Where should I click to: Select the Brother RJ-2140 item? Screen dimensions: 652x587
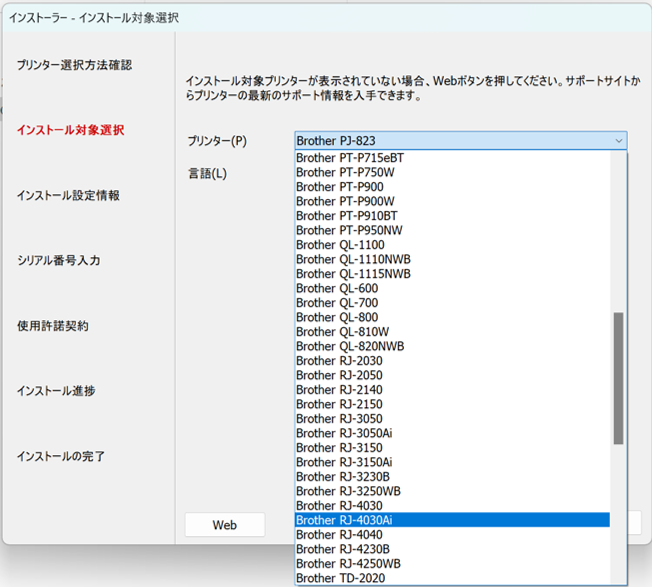pos(452,390)
